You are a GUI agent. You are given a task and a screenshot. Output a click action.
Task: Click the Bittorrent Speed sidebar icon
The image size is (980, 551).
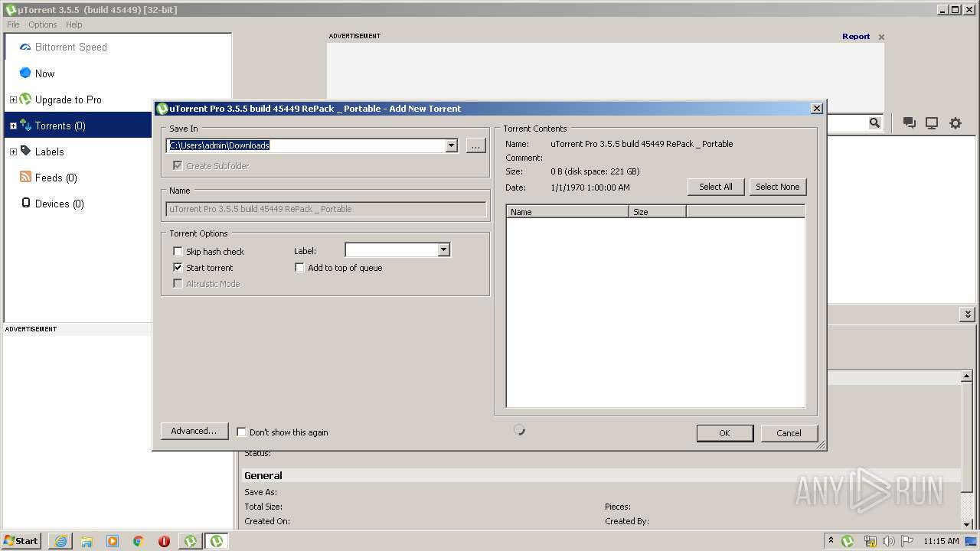(25, 47)
